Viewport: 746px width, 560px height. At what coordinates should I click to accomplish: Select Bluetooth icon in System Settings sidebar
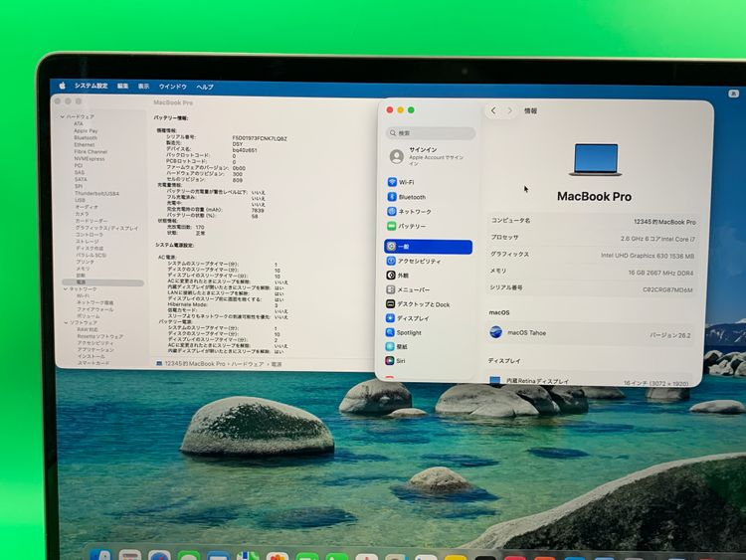[x=392, y=197]
